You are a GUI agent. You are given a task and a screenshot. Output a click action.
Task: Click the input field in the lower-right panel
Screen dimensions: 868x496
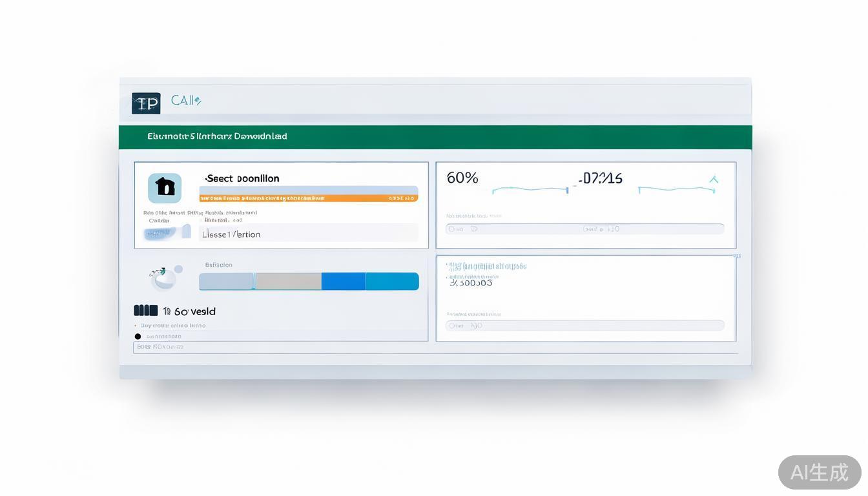[584, 325]
